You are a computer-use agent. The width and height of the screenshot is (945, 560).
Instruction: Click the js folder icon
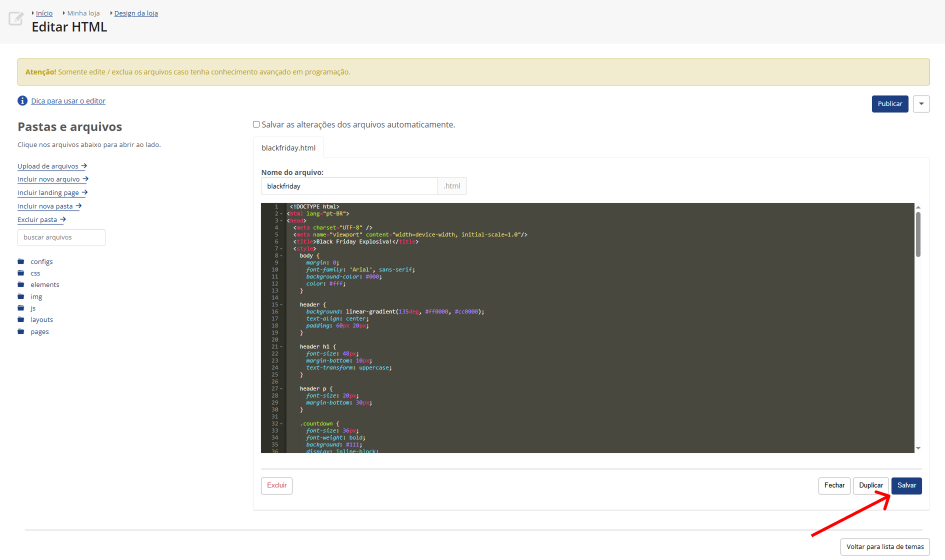[21, 307]
